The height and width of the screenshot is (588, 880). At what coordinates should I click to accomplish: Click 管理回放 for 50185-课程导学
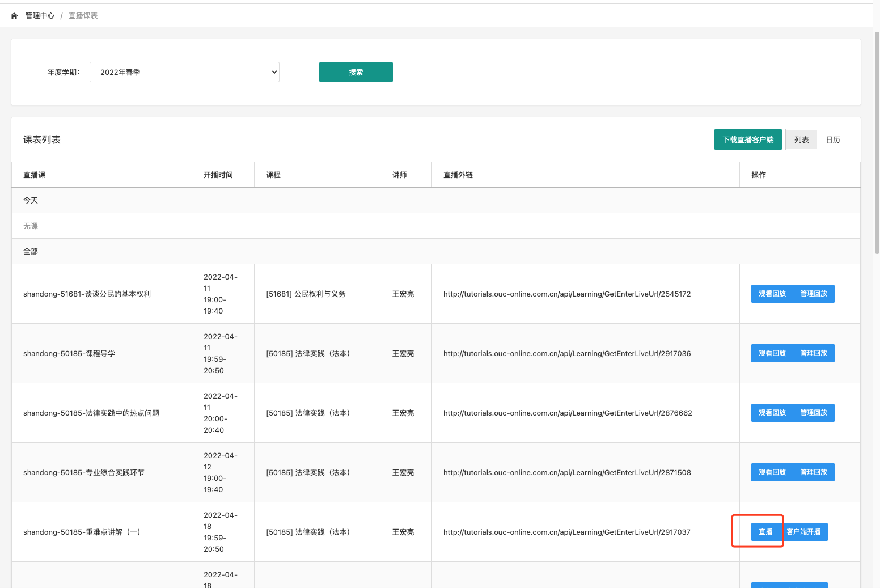(814, 353)
